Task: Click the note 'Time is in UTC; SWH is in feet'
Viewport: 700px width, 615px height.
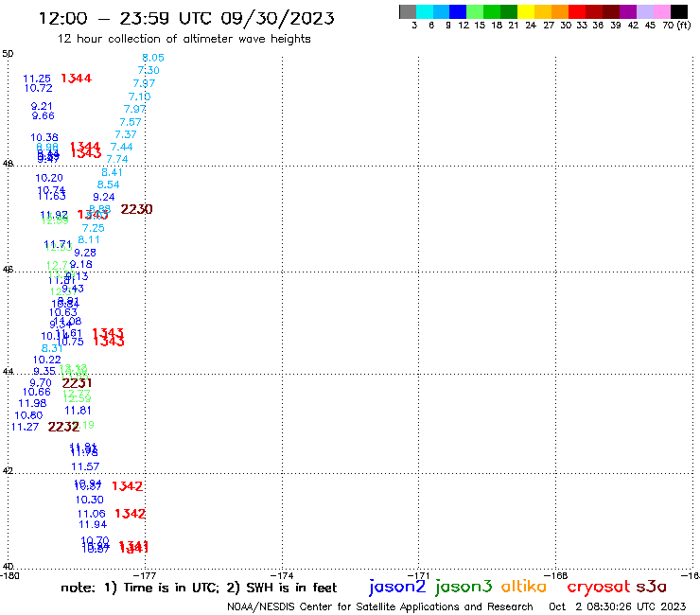Action: [199, 588]
